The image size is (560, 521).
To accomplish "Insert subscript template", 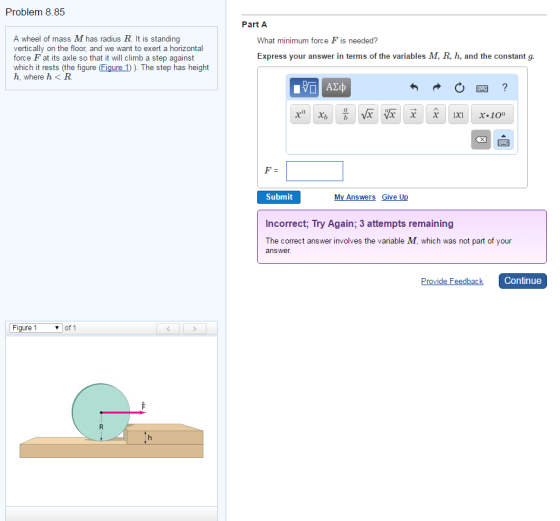I will 323,114.
